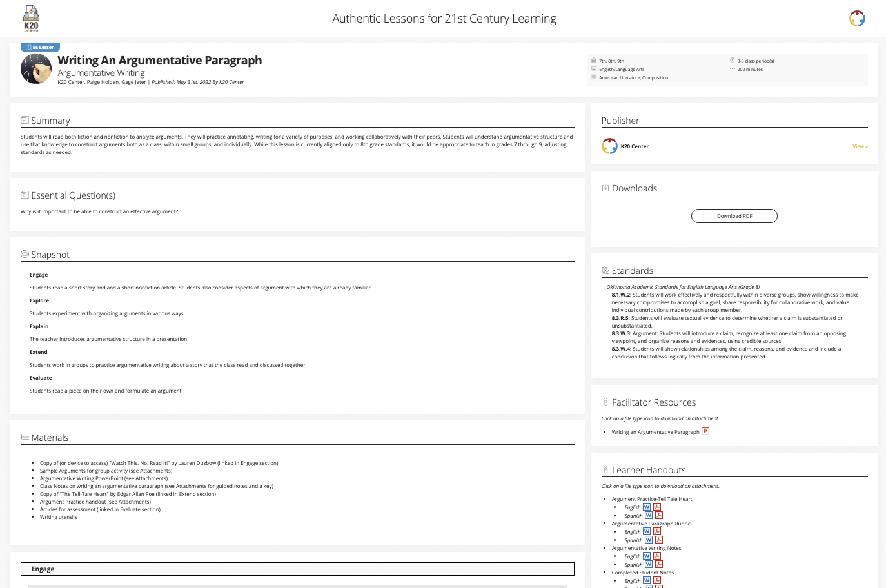Download English PDF of Argumentative Paragraph Rubric
Viewport: 886px width, 588px height.
tap(657, 532)
